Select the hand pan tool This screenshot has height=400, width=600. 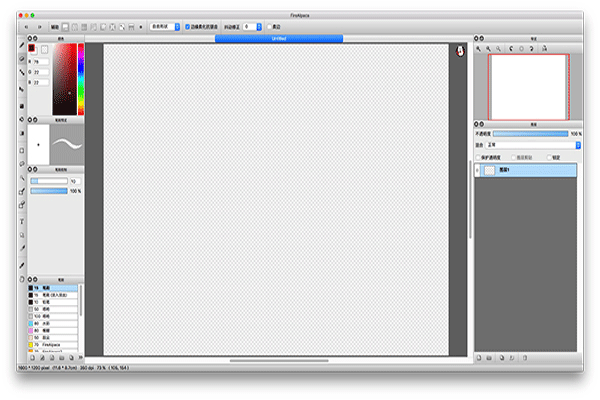point(22,264)
